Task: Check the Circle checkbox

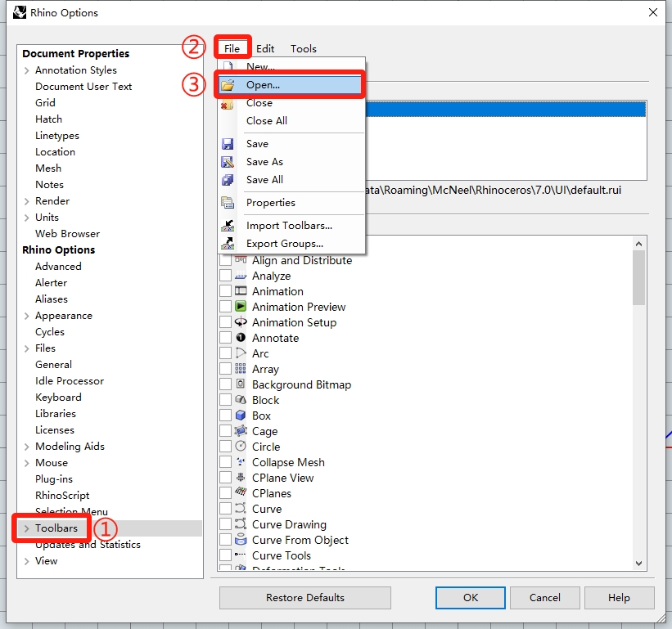Action: point(225,447)
